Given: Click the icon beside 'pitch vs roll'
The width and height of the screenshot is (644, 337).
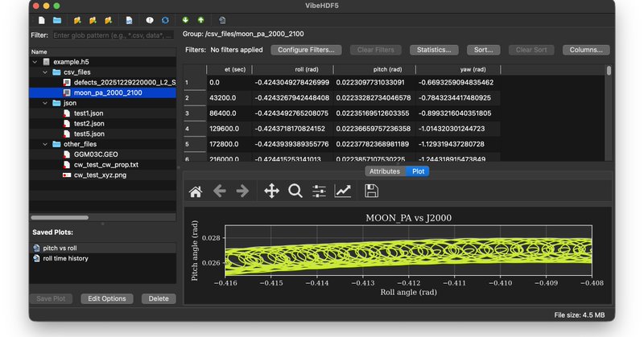Looking at the screenshot, I should (36, 248).
